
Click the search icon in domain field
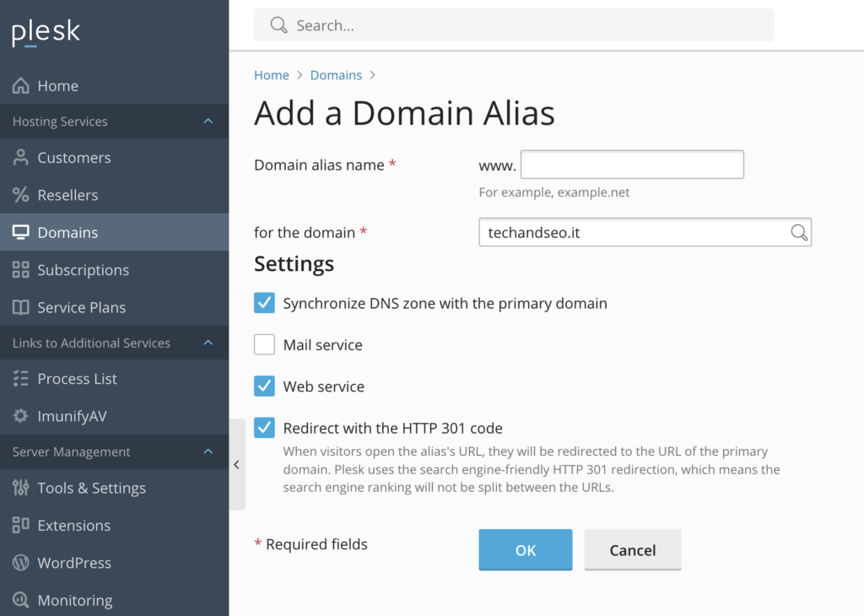pos(799,233)
